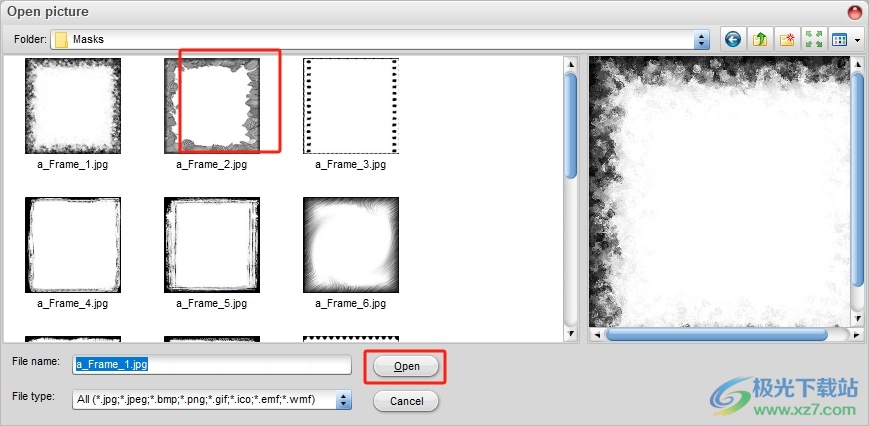Screen dimensions: 869x426
Task: Go up one folder level
Action: (760, 39)
